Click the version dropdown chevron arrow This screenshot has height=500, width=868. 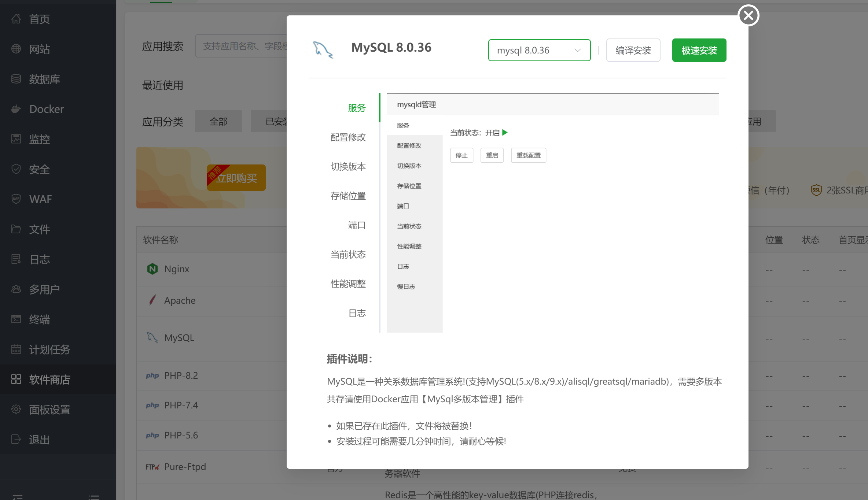point(578,50)
